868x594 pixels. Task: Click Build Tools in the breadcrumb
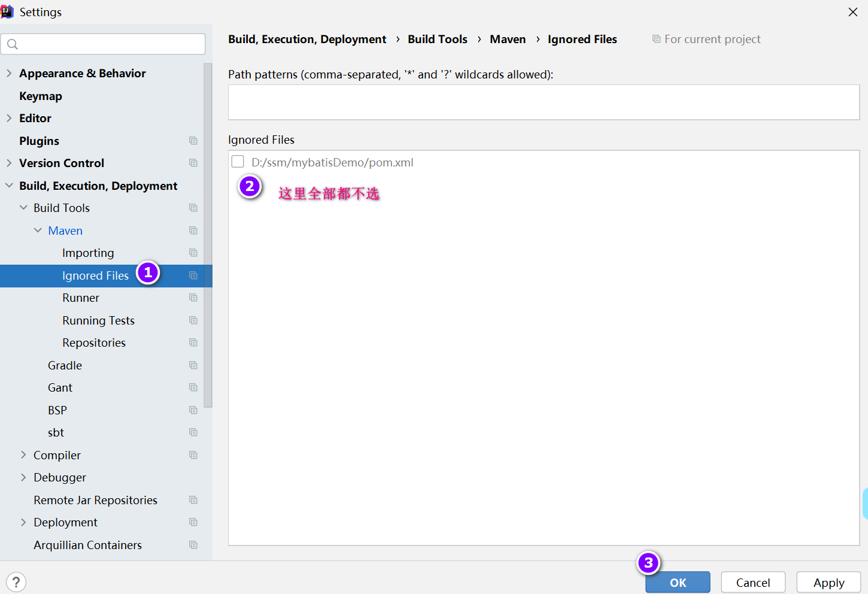coord(438,39)
